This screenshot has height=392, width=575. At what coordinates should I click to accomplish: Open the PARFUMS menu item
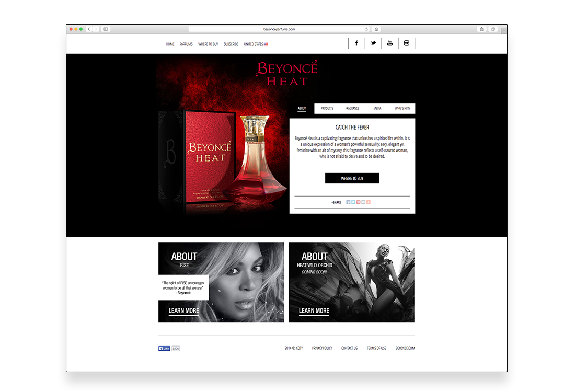(186, 44)
